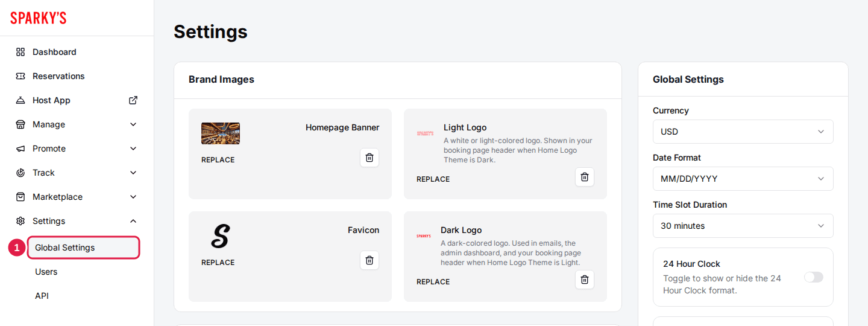Replace the Homepage Banner image

tap(218, 160)
